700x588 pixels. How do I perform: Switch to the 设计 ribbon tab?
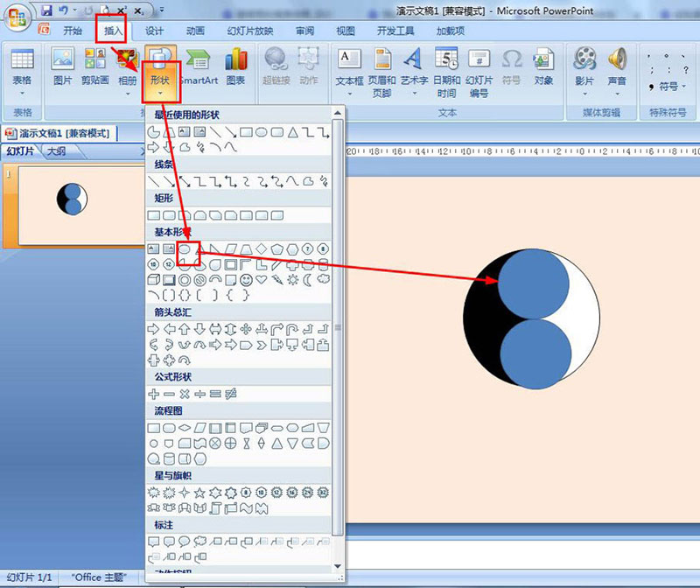tap(155, 31)
